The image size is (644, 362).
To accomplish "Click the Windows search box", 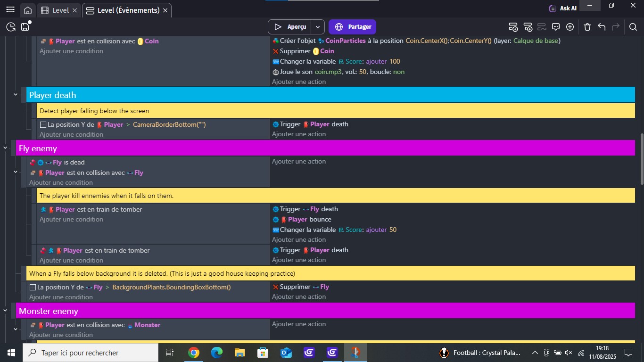I will pos(91,353).
